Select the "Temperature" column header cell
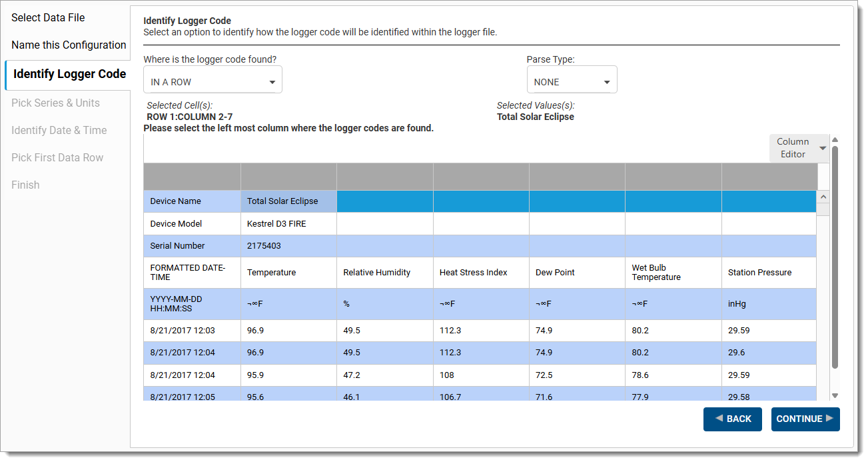Image resolution: width=868 pixels, height=462 pixels. (x=288, y=272)
